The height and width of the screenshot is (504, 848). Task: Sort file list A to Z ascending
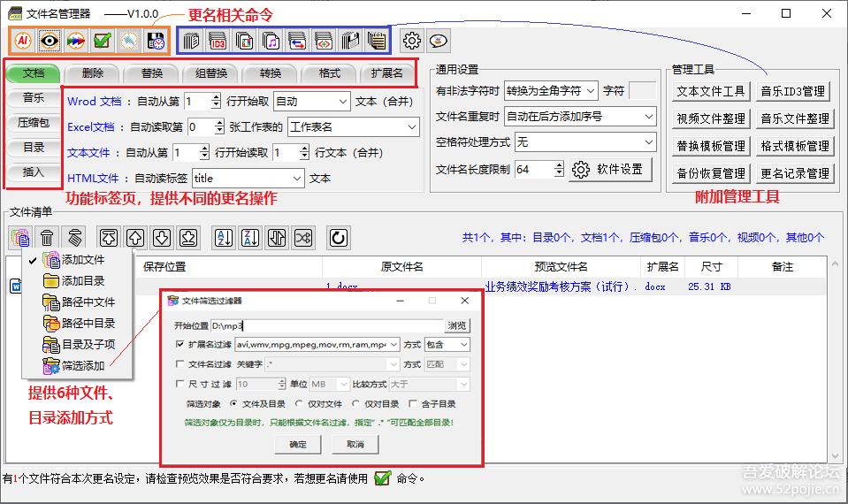(224, 237)
